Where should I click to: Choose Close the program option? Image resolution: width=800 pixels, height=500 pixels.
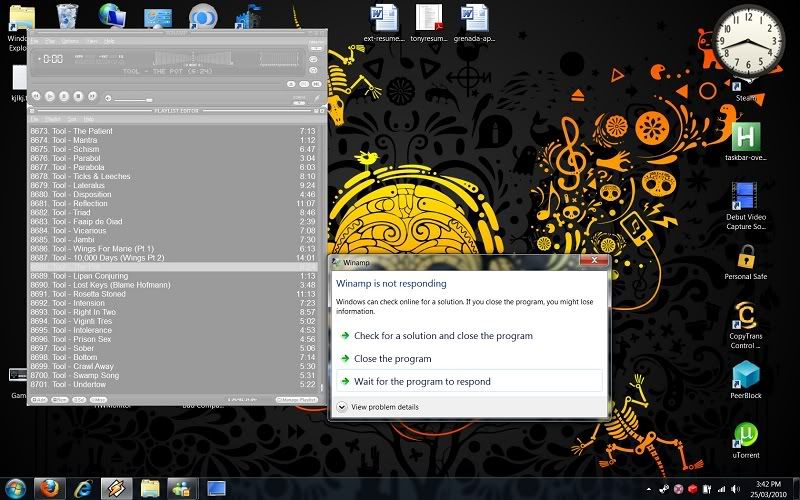469,359
